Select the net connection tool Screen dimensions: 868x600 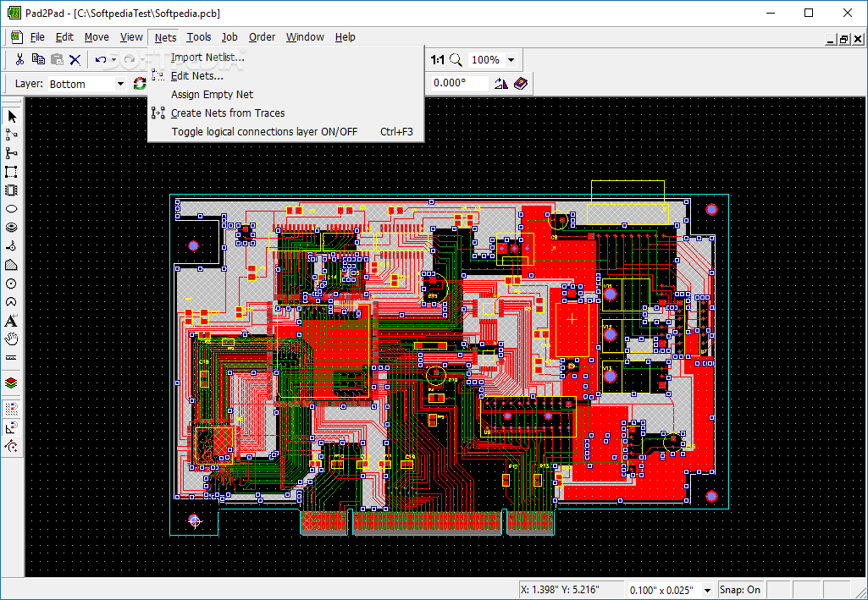pos(12,153)
